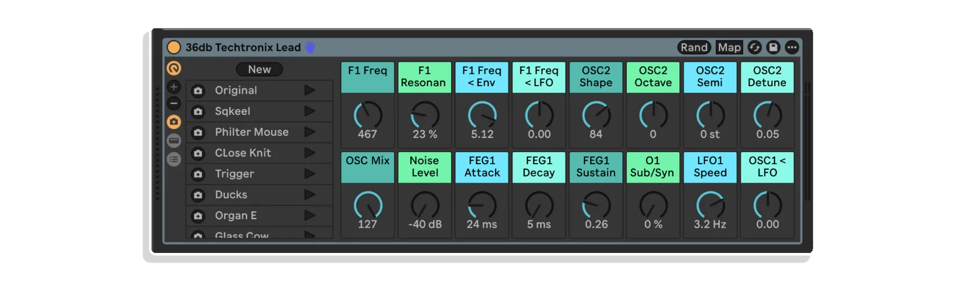Overwrite Philter Mouse variation via camera icon
Image resolution: width=980 pixels, height=281 pixels.
(198, 133)
